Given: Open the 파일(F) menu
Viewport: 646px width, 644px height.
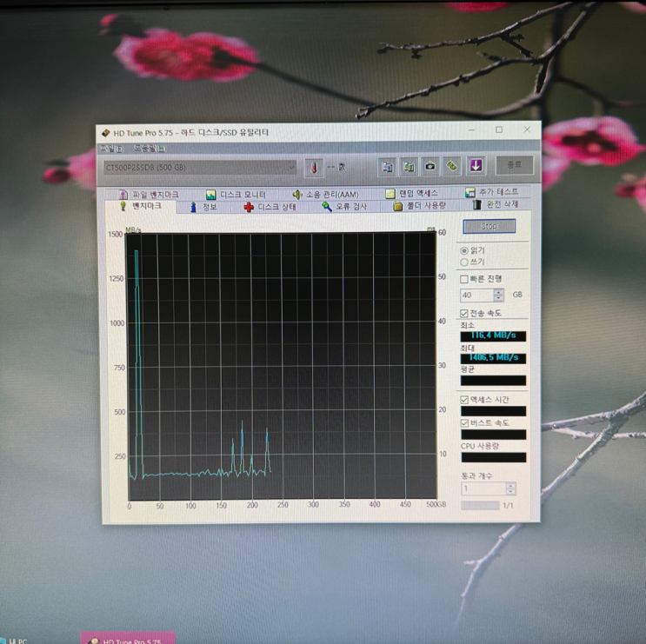Looking at the screenshot, I should 111,149.
